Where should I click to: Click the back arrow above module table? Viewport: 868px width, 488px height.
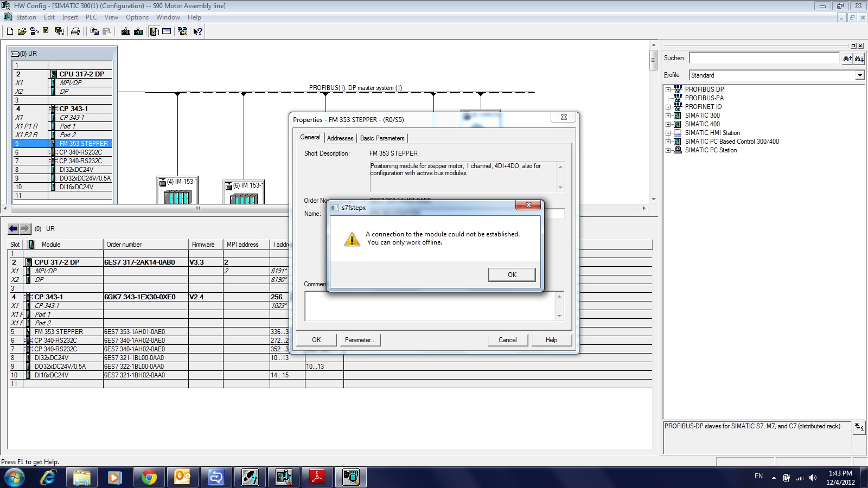[x=13, y=229]
